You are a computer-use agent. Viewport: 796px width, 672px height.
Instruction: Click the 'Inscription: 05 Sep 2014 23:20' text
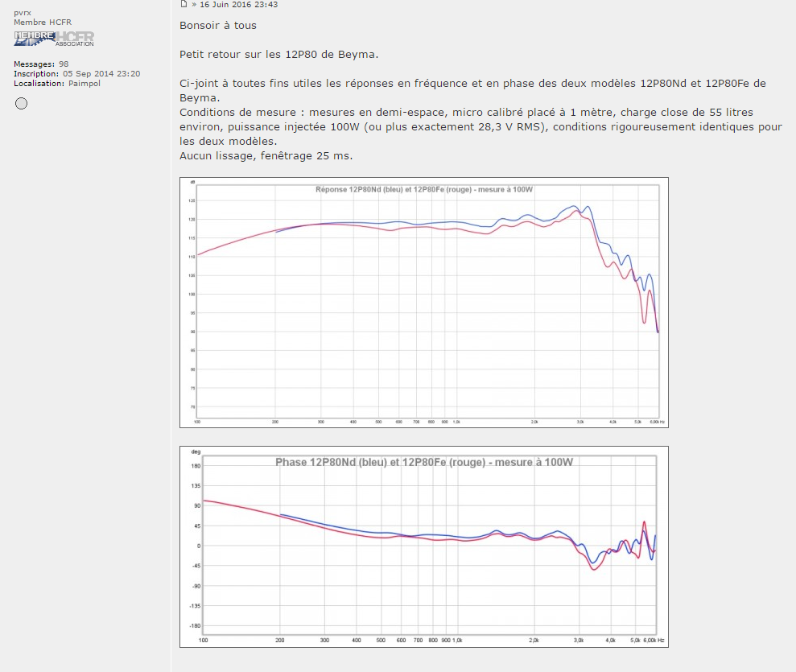point(77,73)
